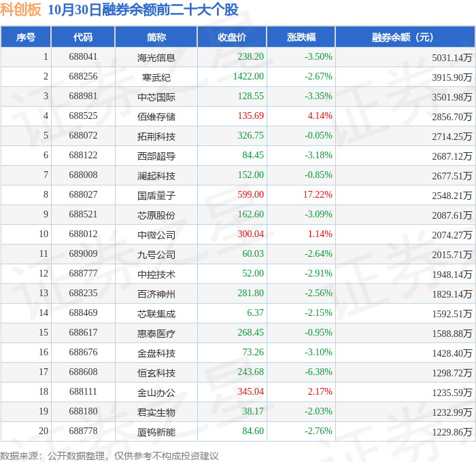The height and width of the screenshot is (462, 476).
Task: Click stock code 688777
Action: click(x=83, y=273)
